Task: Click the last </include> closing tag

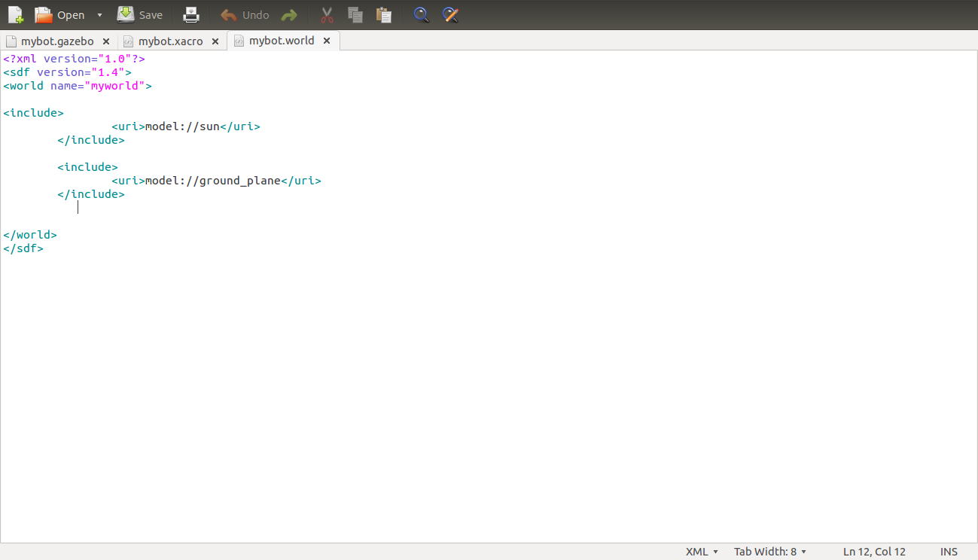Action: [91, 194]
